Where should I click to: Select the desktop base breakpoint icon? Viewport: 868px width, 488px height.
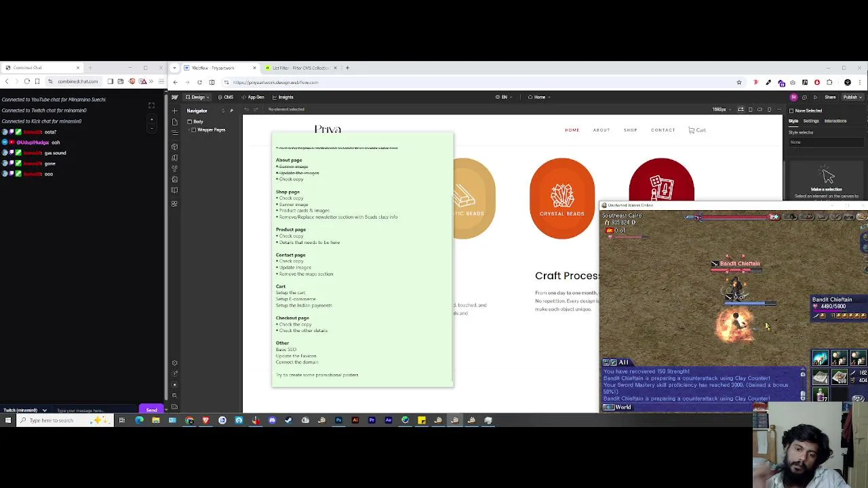[x=741, y=109]
